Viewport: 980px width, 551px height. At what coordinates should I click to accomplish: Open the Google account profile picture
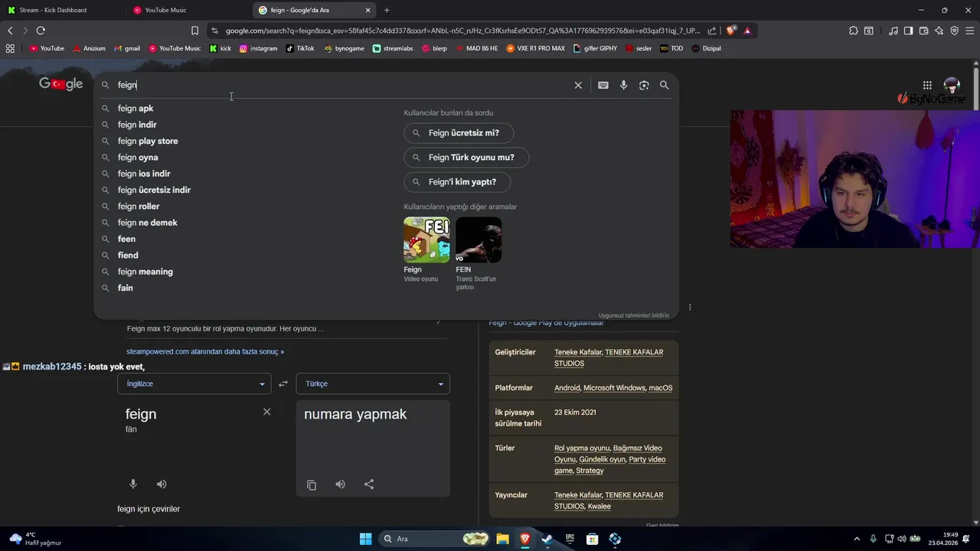952,84
